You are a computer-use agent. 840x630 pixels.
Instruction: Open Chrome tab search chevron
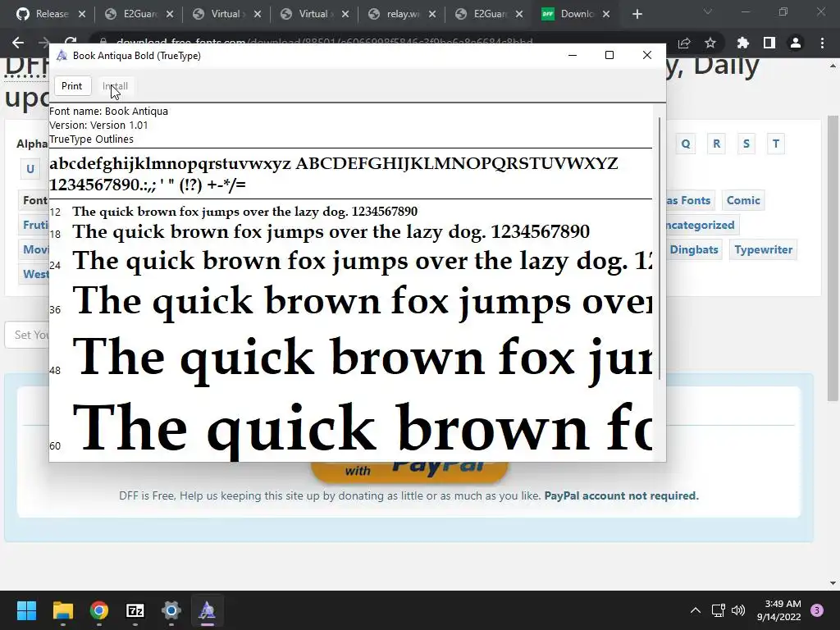[708, 11]
